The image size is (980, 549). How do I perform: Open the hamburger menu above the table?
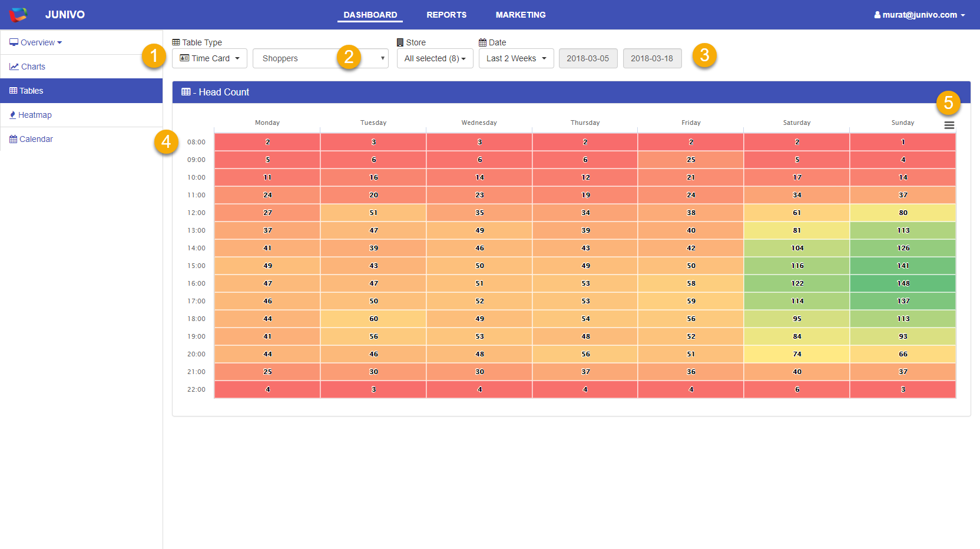pyautogui.click(x=949, y=125)
